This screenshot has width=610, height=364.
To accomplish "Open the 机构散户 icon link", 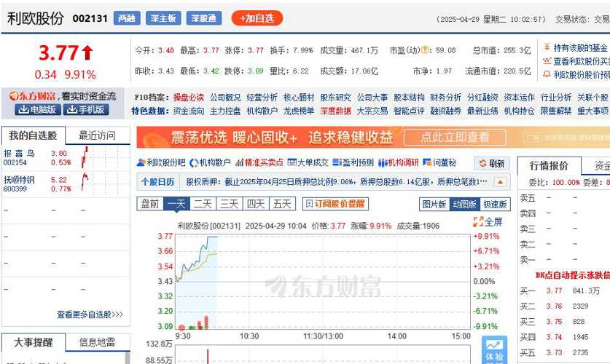I will (210, 163).
